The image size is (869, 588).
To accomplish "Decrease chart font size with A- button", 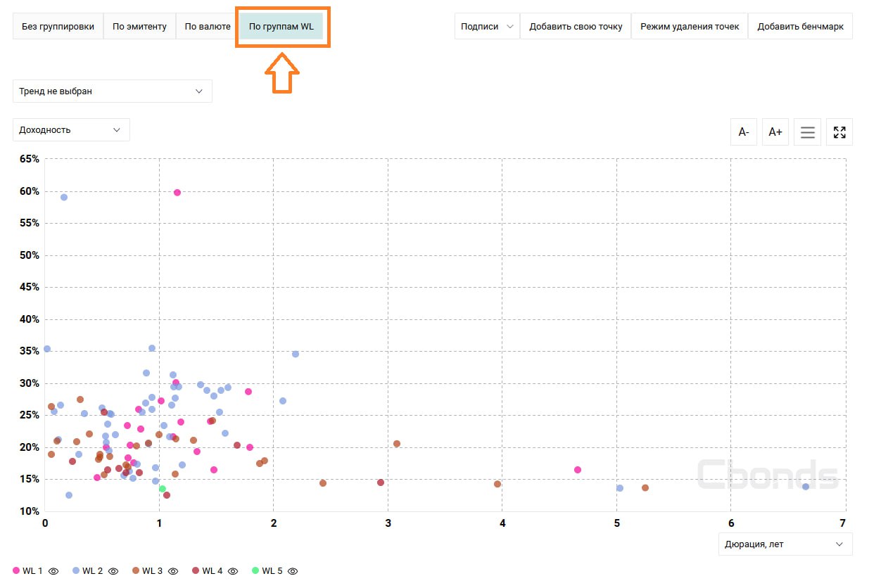I will tap(744, 132).
